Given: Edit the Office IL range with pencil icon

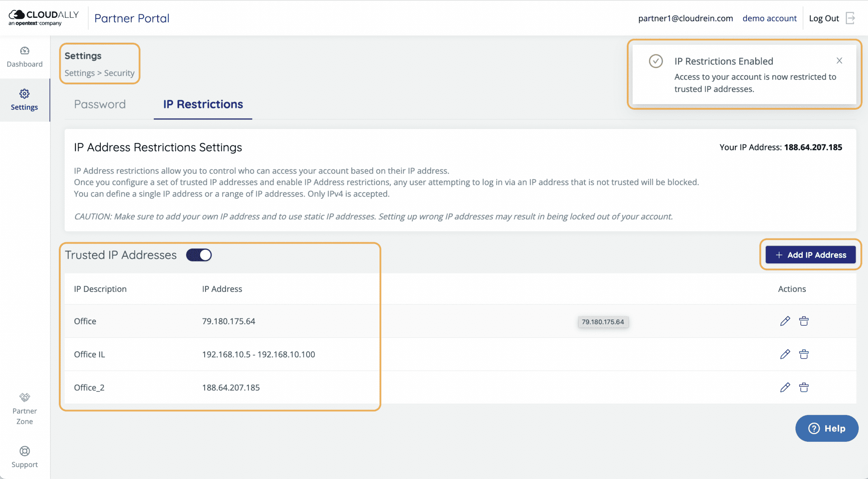Looking at the screenshot, I should [785, 354].
